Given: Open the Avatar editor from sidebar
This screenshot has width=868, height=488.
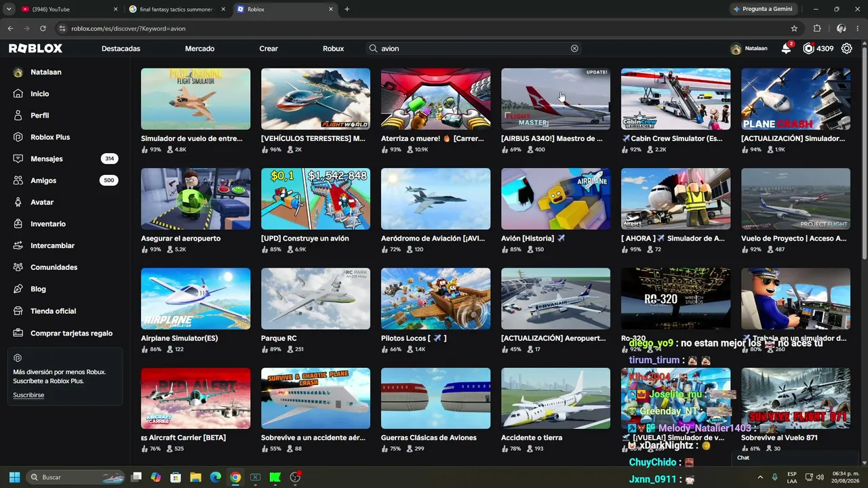Looking at the screenshot, I should pyautogui.click(x=42, y=202).
